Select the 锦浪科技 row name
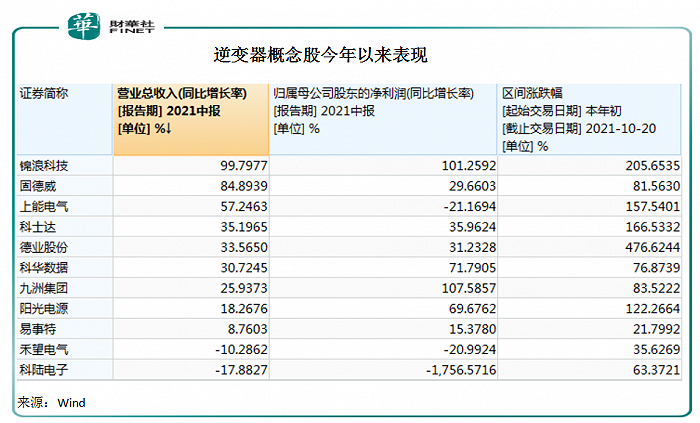 tap(44, 166)
